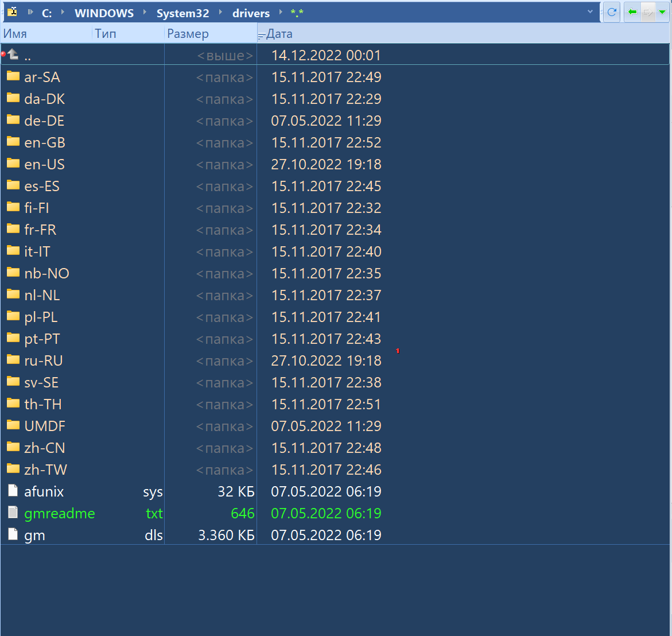Expand the breadcrumb arrow after System32
The width and height of the screenshot is (672, 636).
(x=221, y=12)
